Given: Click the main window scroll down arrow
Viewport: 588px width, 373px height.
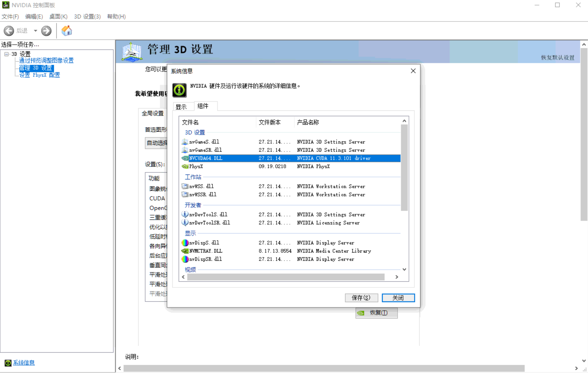Looking at the screenshot, I should [584, 361].
